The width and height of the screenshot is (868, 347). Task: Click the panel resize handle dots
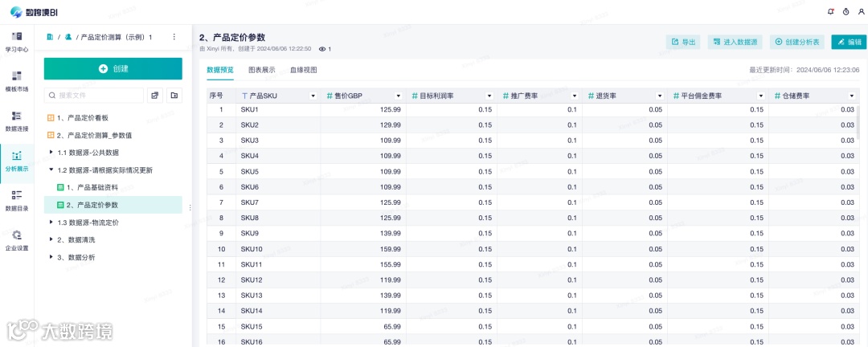[190, 207]
